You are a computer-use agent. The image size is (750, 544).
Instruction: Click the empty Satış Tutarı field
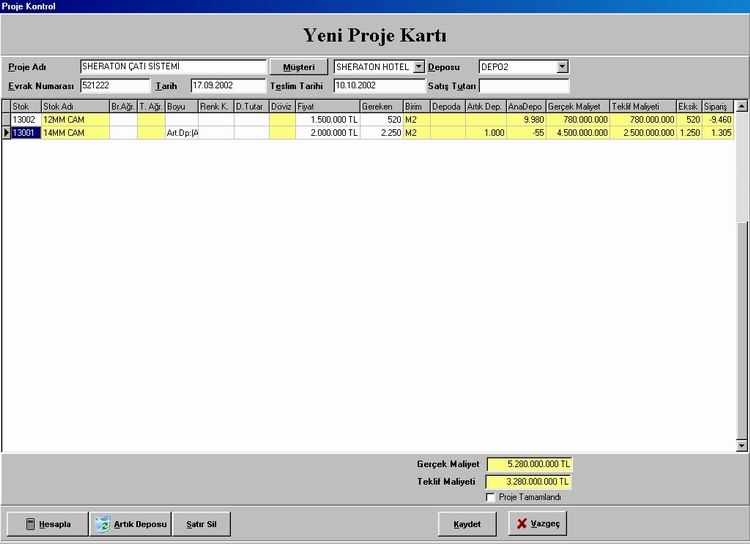click(523, 86)
